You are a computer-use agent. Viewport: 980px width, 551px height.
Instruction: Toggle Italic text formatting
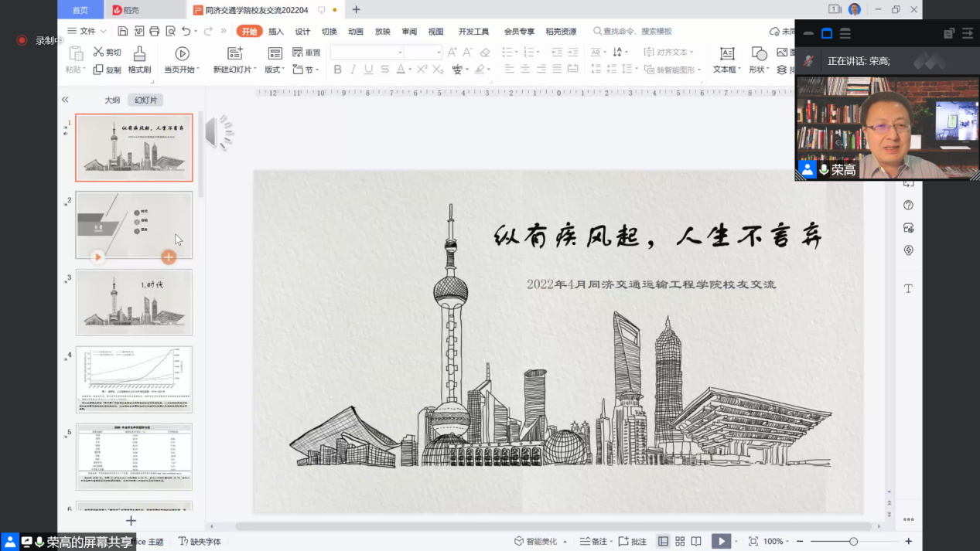[x=353, y=70]
